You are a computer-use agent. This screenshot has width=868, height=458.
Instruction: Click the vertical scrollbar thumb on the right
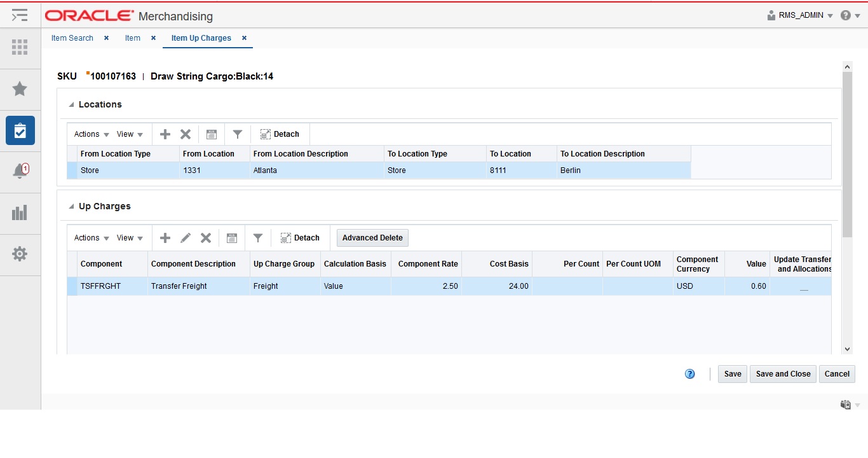click(x=847, y=154)
